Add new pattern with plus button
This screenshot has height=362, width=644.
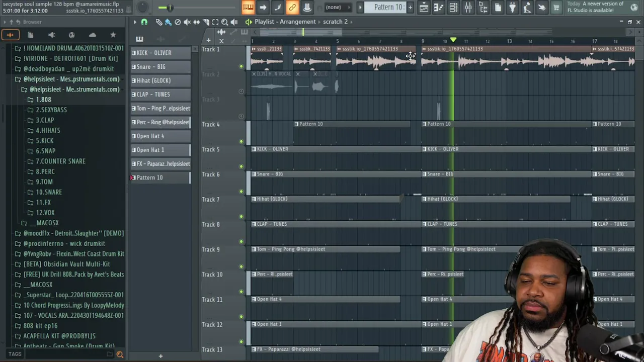(x=410, y=8)
